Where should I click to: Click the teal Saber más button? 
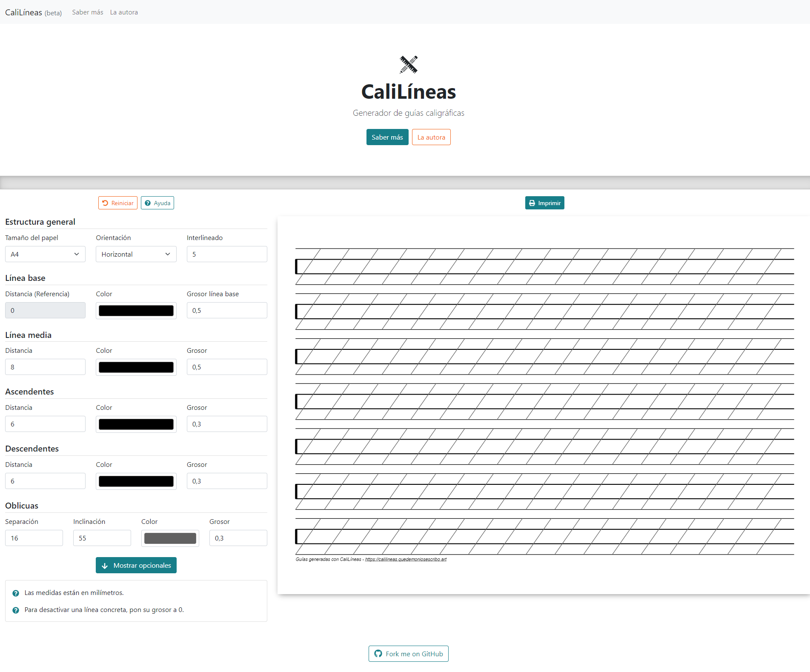pyautogui.click(x=387, y=137)
